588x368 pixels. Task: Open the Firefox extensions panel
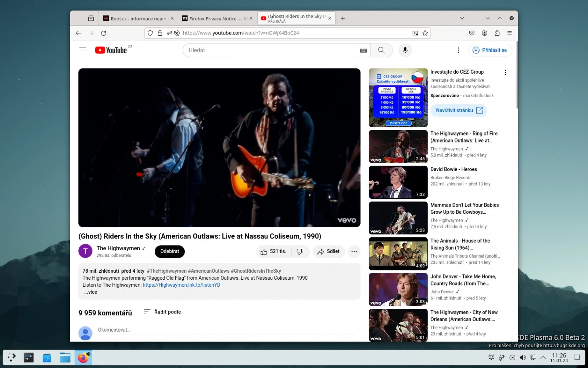(x=497, y=33)
